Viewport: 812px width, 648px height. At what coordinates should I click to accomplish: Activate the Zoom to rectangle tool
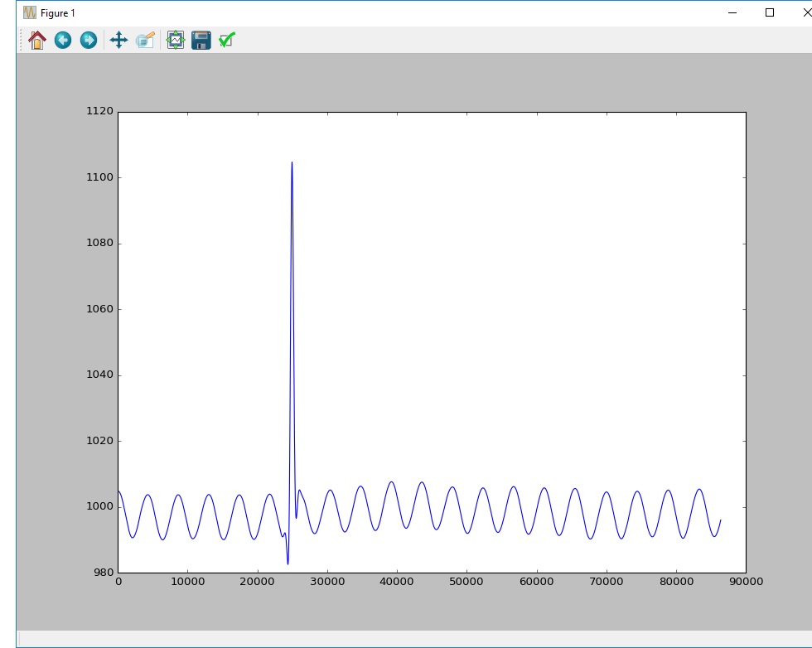(x=145, y=40)
